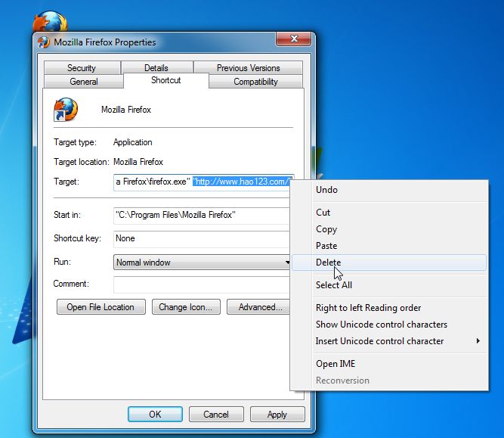Screen dimensions: 504x438
Task: Open the Compatibility tab
Action: 255,82
